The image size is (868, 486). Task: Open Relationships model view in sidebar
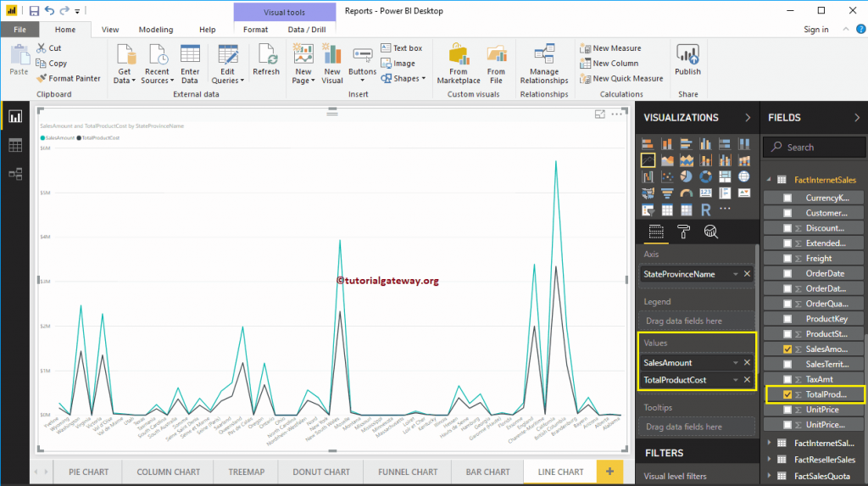[15, 174]
